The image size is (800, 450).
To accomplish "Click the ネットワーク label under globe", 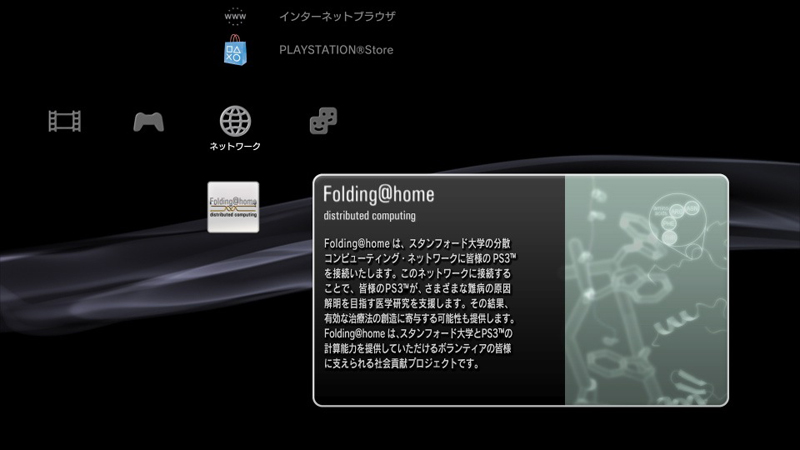I will (x=235, y=147).
